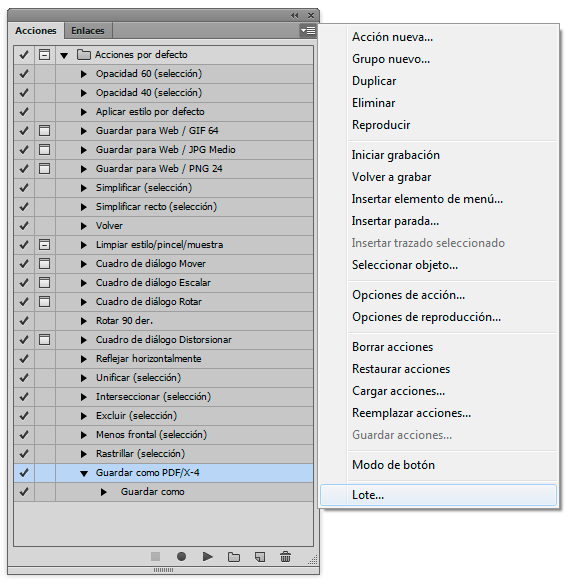Screen dimensions: 570x588
Task: Play the current selection with the play icon
Action: tap(207, 556)
